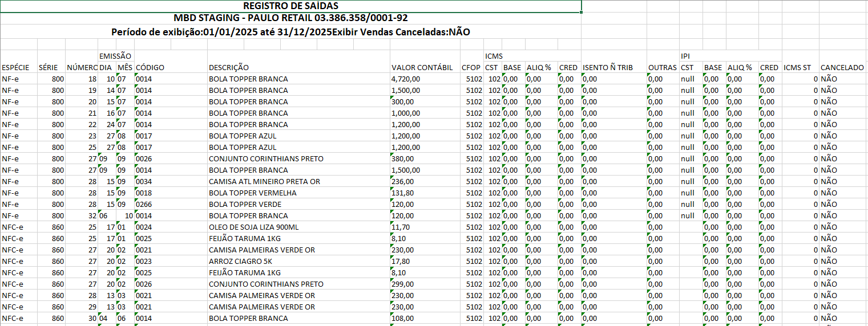Select the CFOP column header cell
The height and width of the screenshot is (326, 868).
[x=471, y=67]
